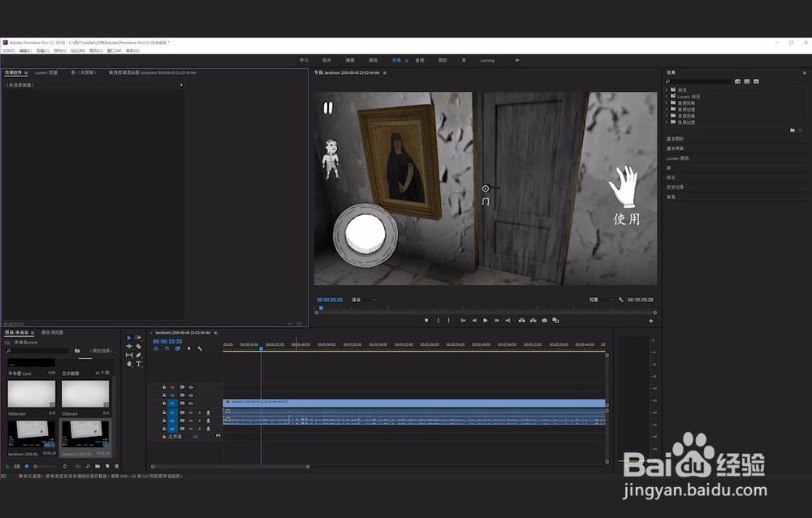Mark Out point in Program Monitor

coord(448,321)
